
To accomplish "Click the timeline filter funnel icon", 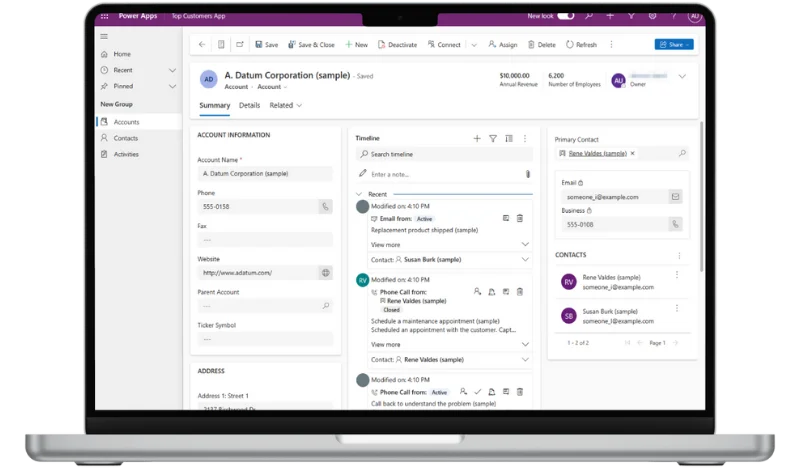I will pyautogui.click(x=493, y=138).
